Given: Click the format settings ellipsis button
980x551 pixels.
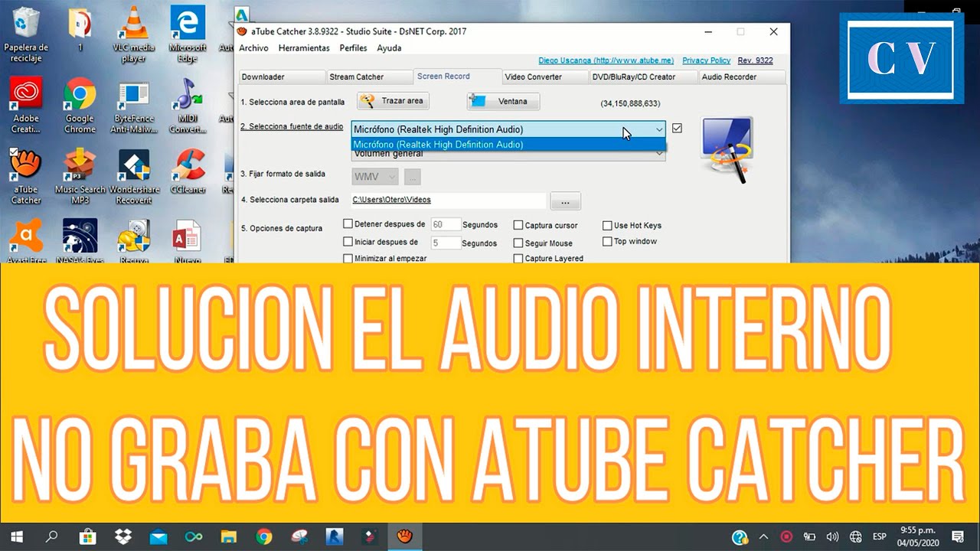Looking at the screenshot, I should (x=413, y=177).
